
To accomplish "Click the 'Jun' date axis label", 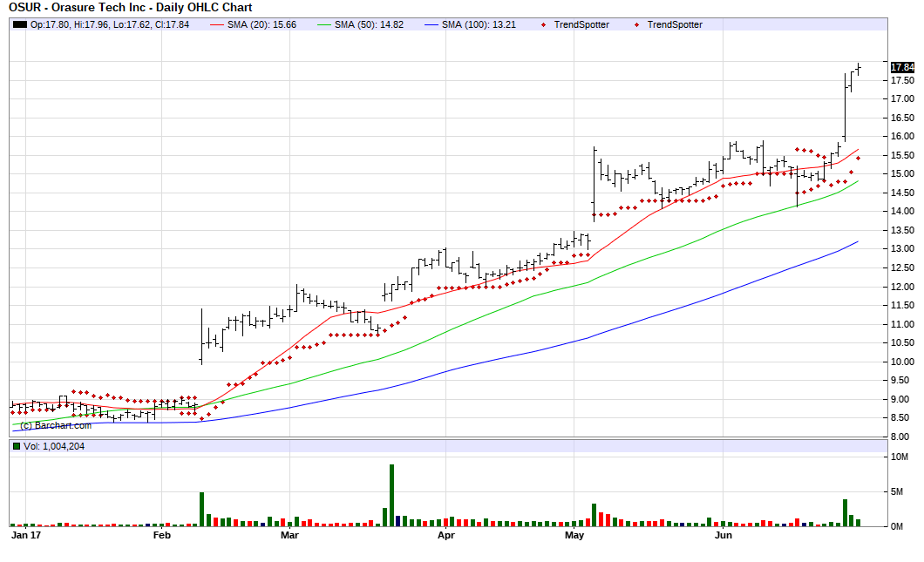I will (x=723, y=535).
